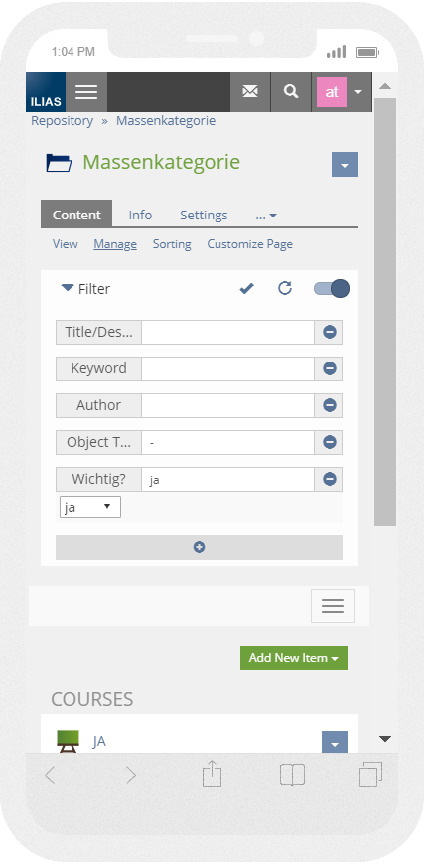This screenshot has height=868, width=434.
Task: Expand Massenkategorie actions dropdown
Action: pyautogui.click(x=345, y=165)
